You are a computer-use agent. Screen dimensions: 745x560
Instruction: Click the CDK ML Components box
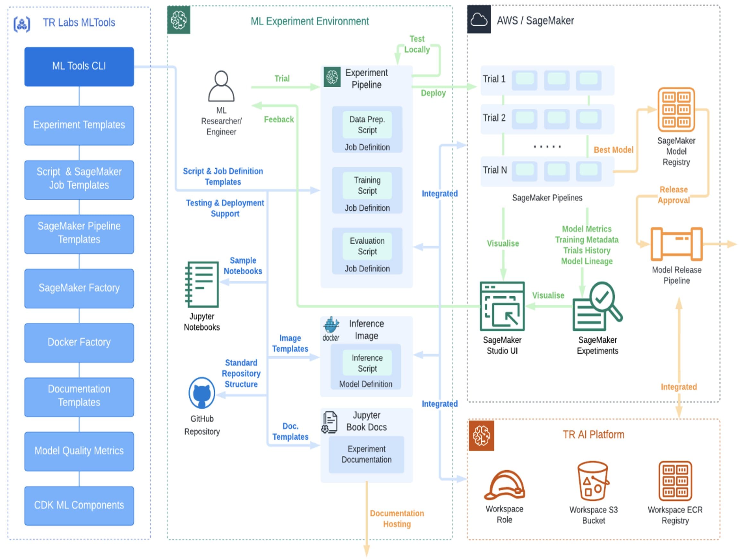coord(79,505)
